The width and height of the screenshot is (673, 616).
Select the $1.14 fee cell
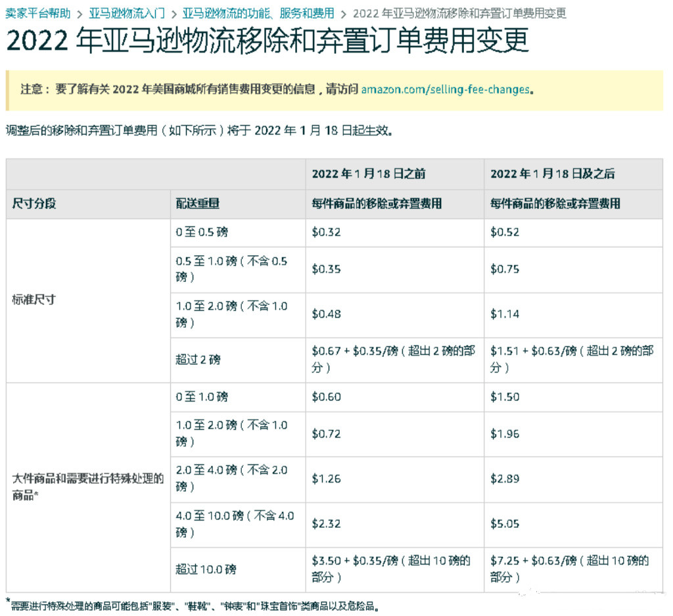point(505,314)
